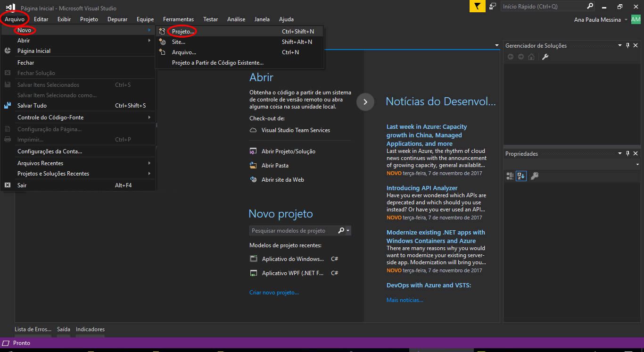Click the AM account avatar

point(636,19)
